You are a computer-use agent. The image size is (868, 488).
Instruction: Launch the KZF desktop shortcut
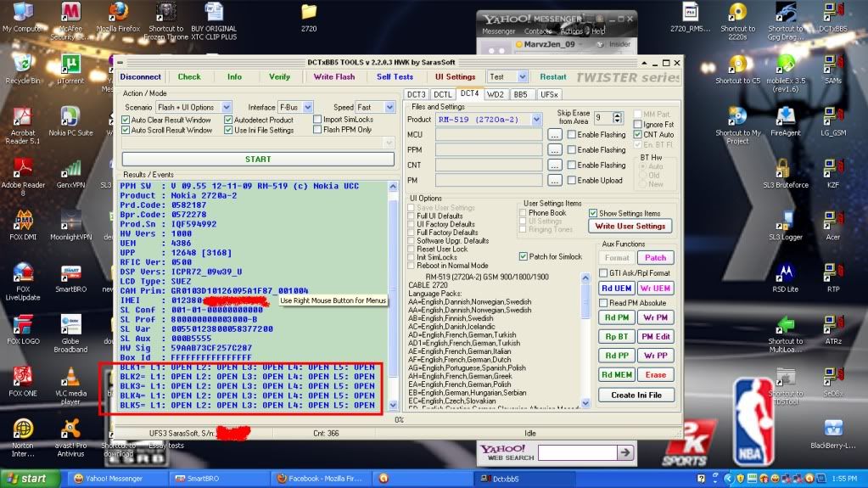[832, 173]
